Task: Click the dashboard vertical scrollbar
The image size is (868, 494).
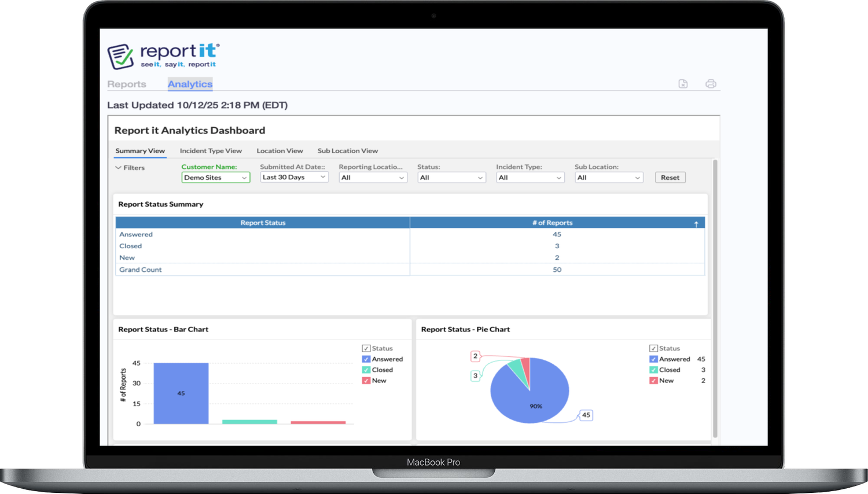Action: coord(715,298)
